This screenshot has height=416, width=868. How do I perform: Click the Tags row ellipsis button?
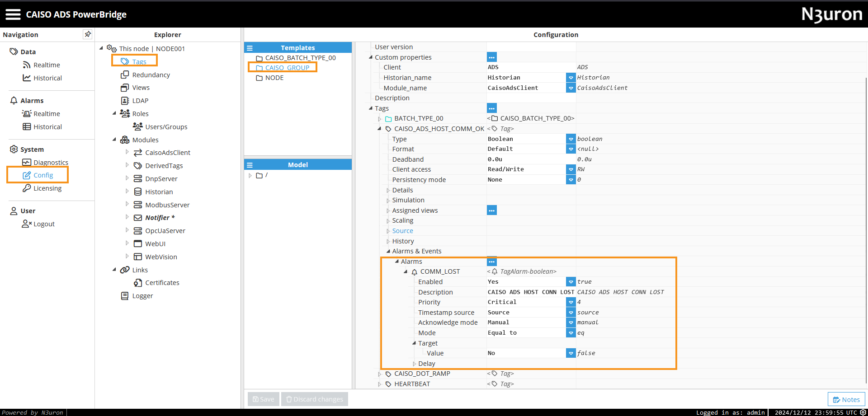tap(491, 108)
